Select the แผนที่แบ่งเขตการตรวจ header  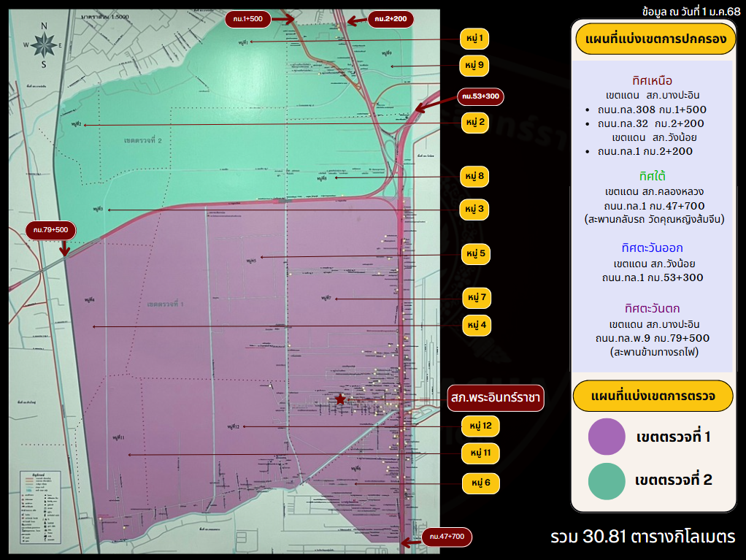tap(652, 396)
